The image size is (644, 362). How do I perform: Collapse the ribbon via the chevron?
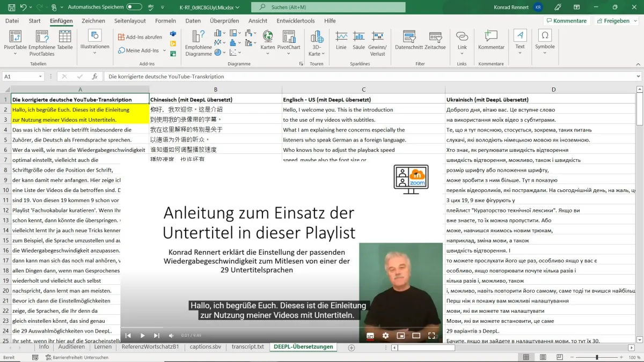(x=639, y=63)
